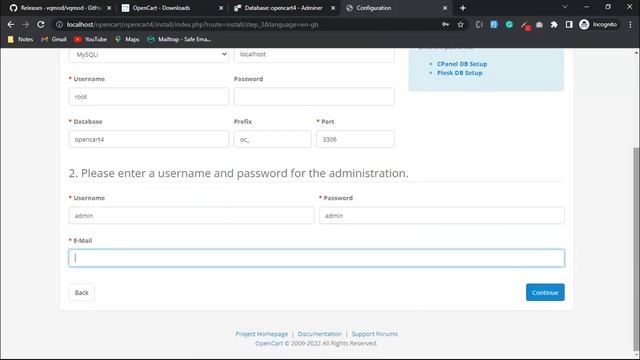
Task: Open the Gmail bookmark
Action: 54,39
